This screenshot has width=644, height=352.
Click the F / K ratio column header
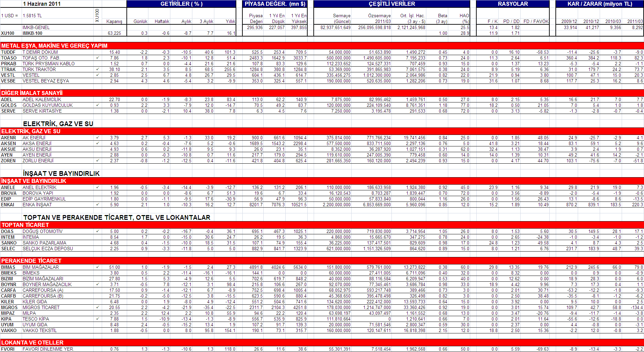point(493,21)
